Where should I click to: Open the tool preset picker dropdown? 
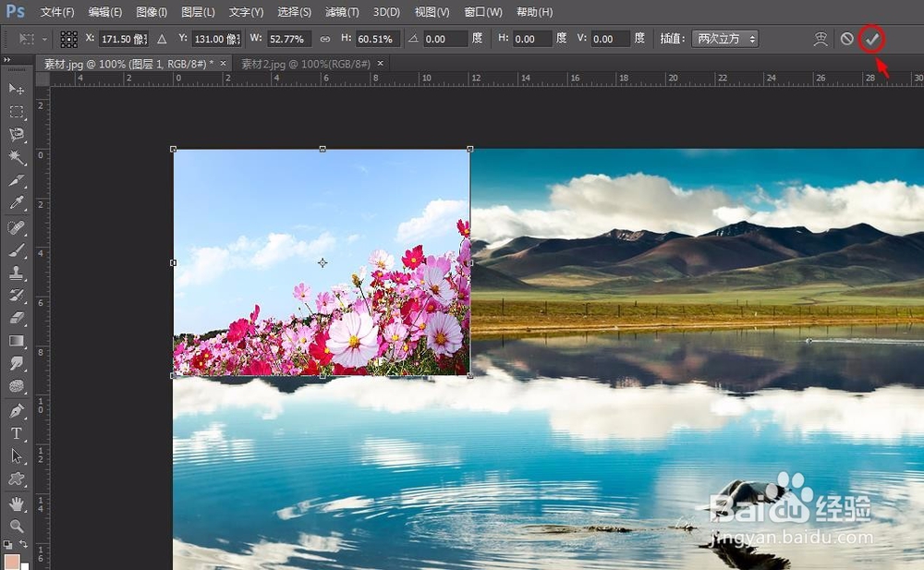pyautogui.click(x=44, y=39)
